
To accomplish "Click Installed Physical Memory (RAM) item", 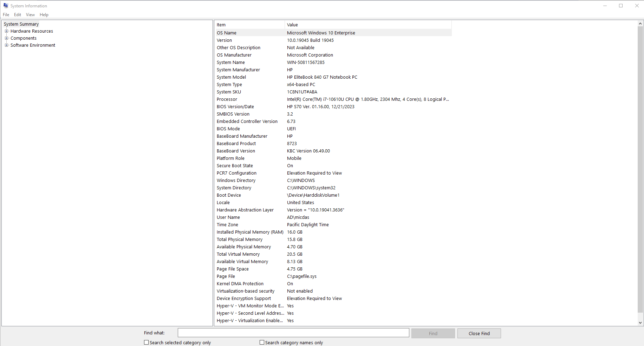I will click(x=250, y=232).
